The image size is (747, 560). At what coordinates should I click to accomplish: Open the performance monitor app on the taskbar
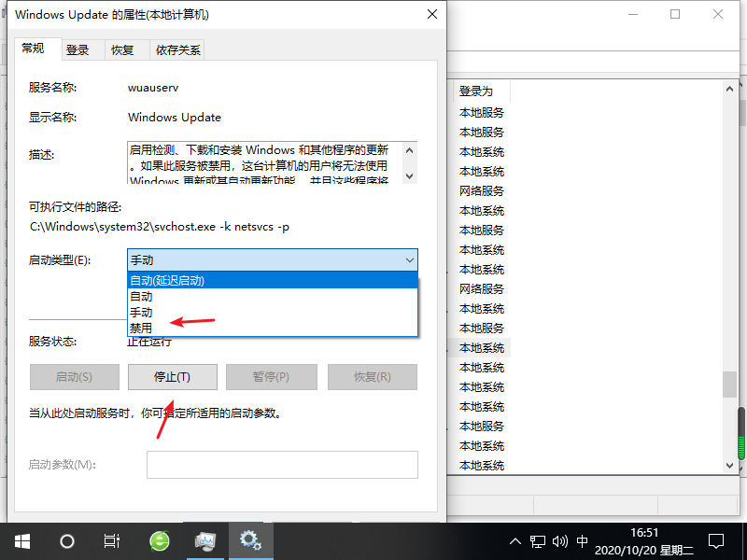pyautogui.click(x=204, y=541)
